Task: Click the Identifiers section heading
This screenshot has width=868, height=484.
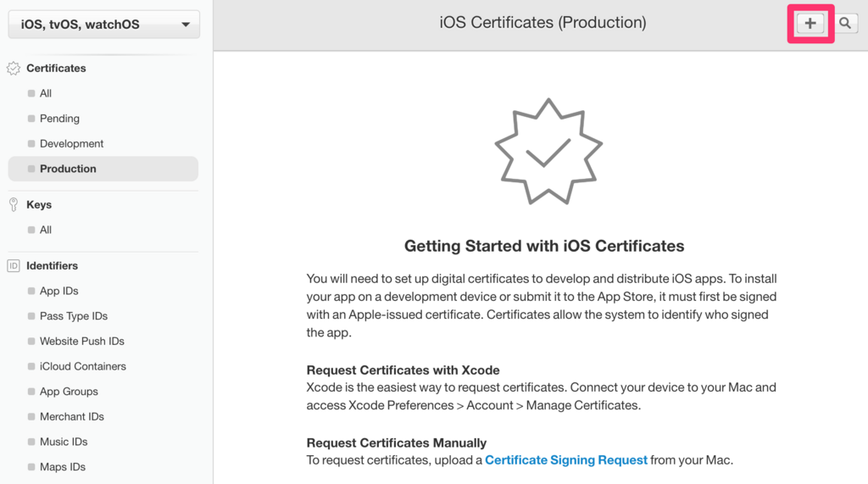Action: (x=52, y=266)
